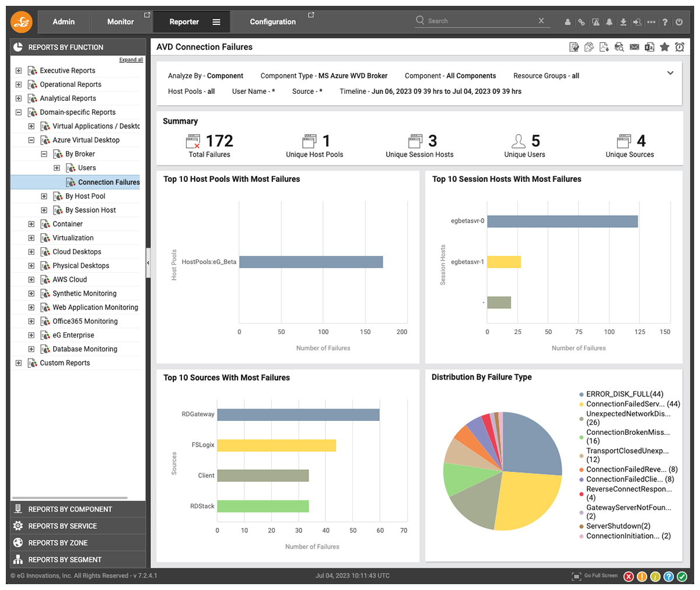Click the red critical status icon

click(x=629, y=577)
